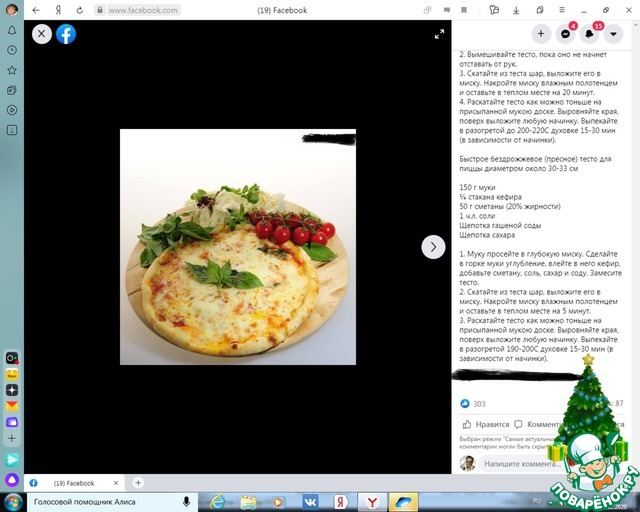The image size is (640, 512).
Task: Switch to the (19) Facebook tab
Action: click(74, 483)
